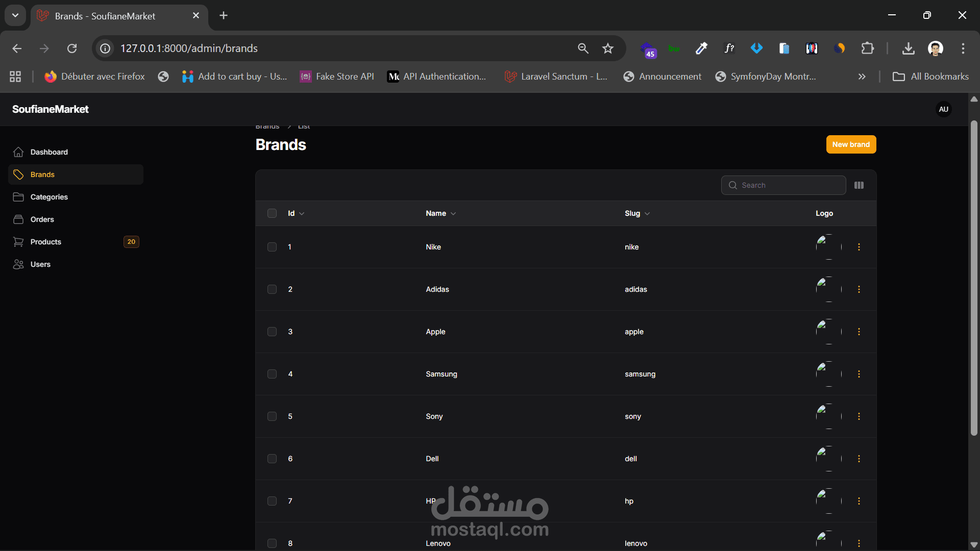Tick the select-all checkbox in table header
This screenshot has width=980, height=551.
(272, 213)
